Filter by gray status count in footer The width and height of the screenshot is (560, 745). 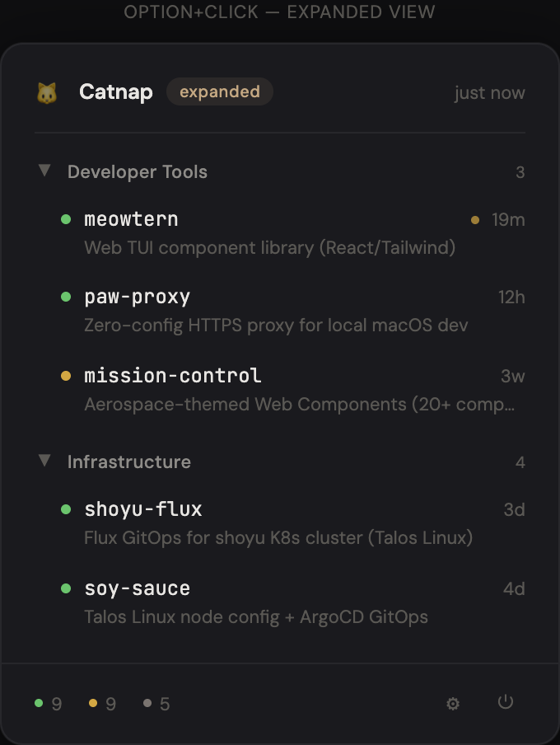coord(156,704)
